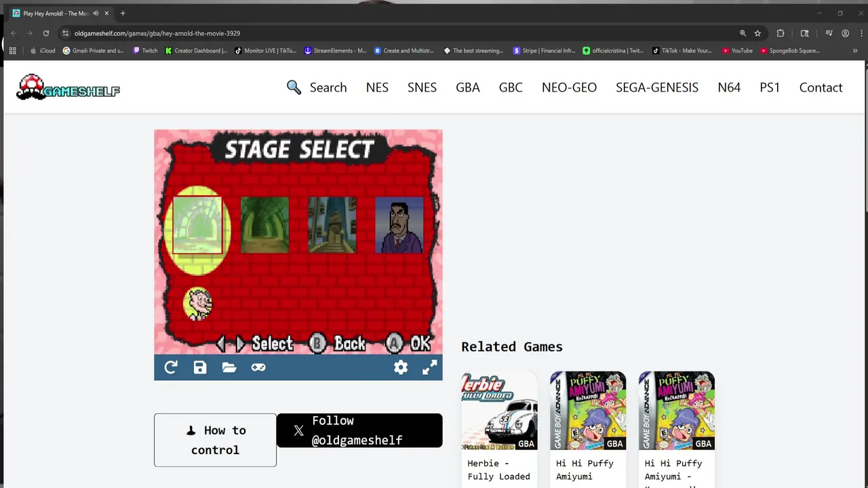This screenshot has width=868, height=488.
Task: Open the SNES games menu
Action: click(x=422, y=87)
